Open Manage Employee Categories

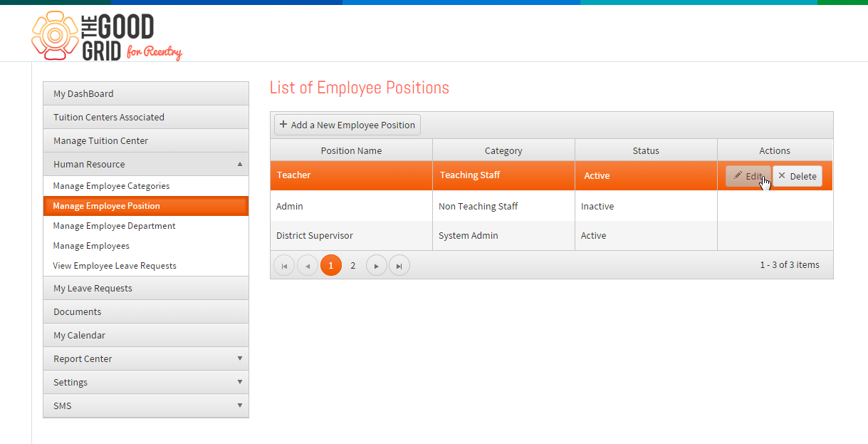(x=146, y=186)
